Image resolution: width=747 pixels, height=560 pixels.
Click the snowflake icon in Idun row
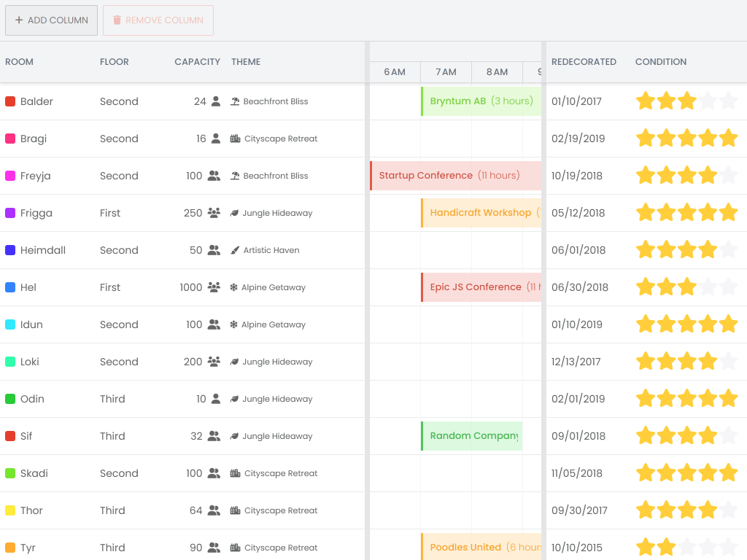(233, 324)
